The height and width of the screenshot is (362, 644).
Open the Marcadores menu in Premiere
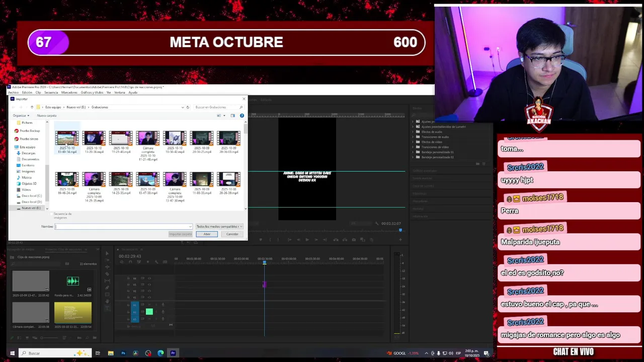tap(69, 93)
